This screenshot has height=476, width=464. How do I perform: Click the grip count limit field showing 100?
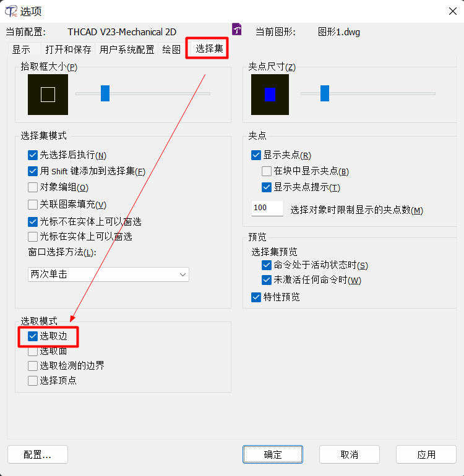pos(267,208)
